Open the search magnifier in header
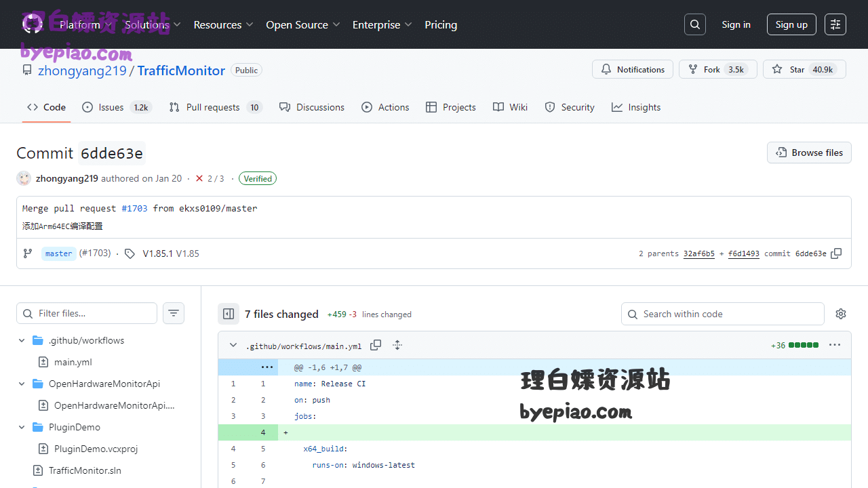This screenshot has height=488, width=868. (695, 24)
